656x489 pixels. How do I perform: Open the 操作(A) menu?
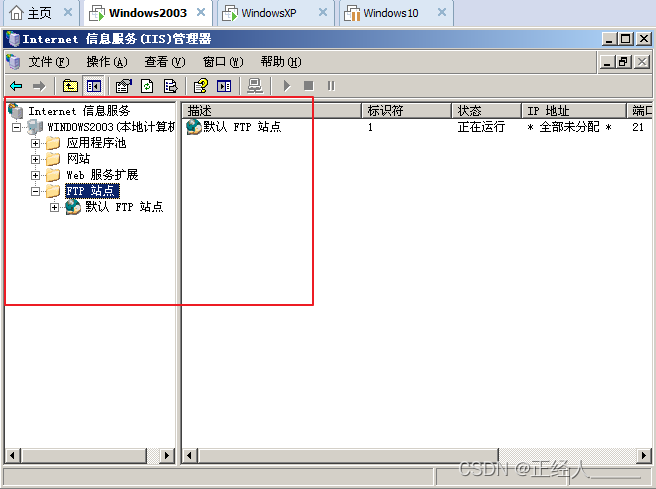pos(107,62)
